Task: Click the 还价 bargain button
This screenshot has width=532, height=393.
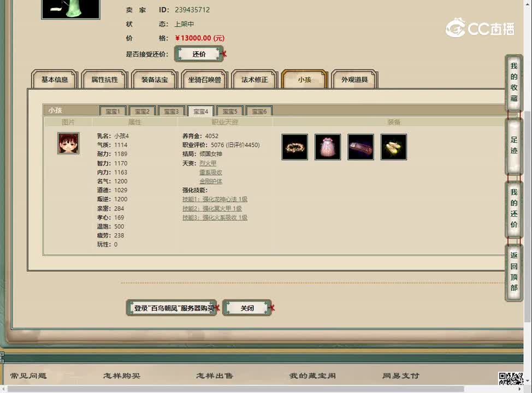Action: 199,54
